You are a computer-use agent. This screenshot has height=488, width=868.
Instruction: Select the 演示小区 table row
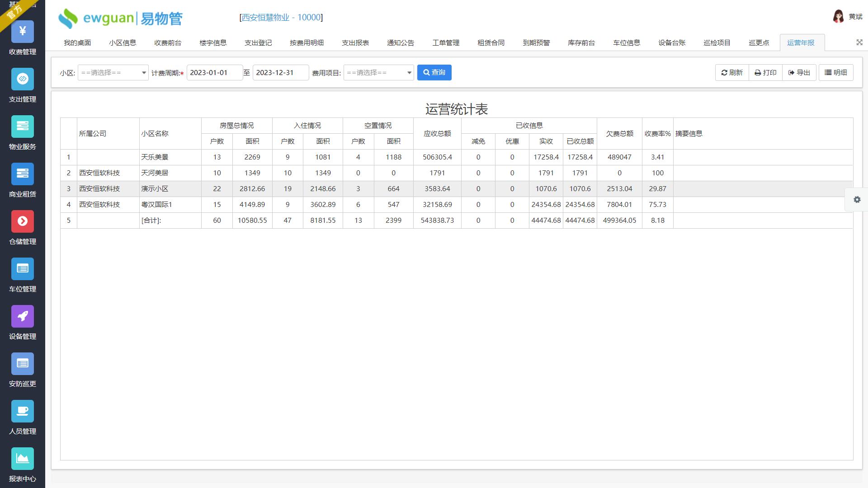[x=155, y=189]
